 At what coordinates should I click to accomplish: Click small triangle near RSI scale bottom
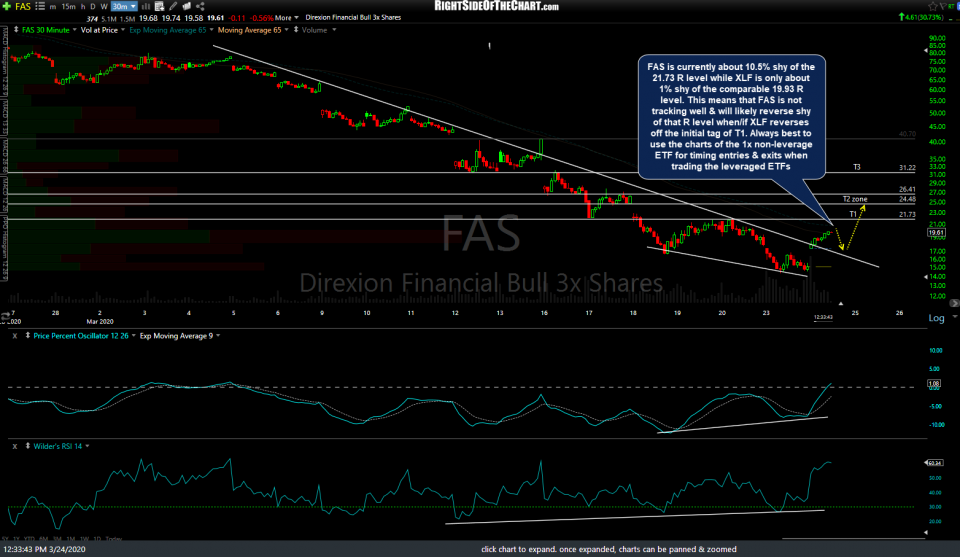925,533
